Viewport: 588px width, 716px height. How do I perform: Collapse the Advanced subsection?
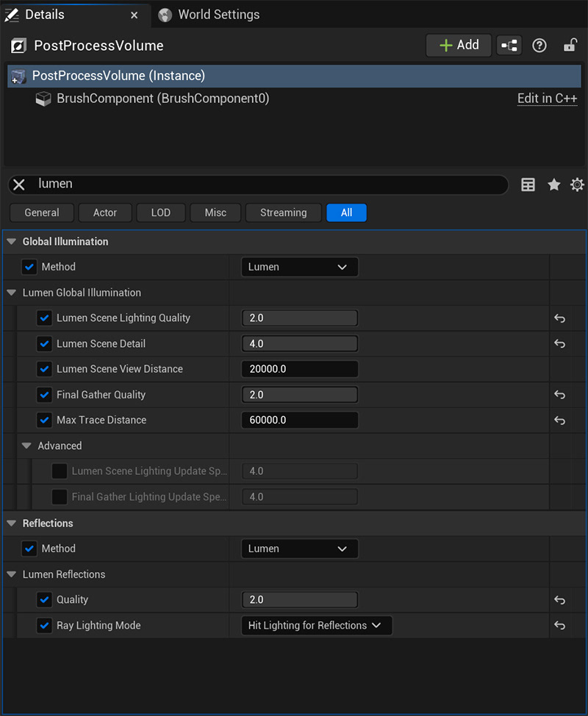pos(27,445)
